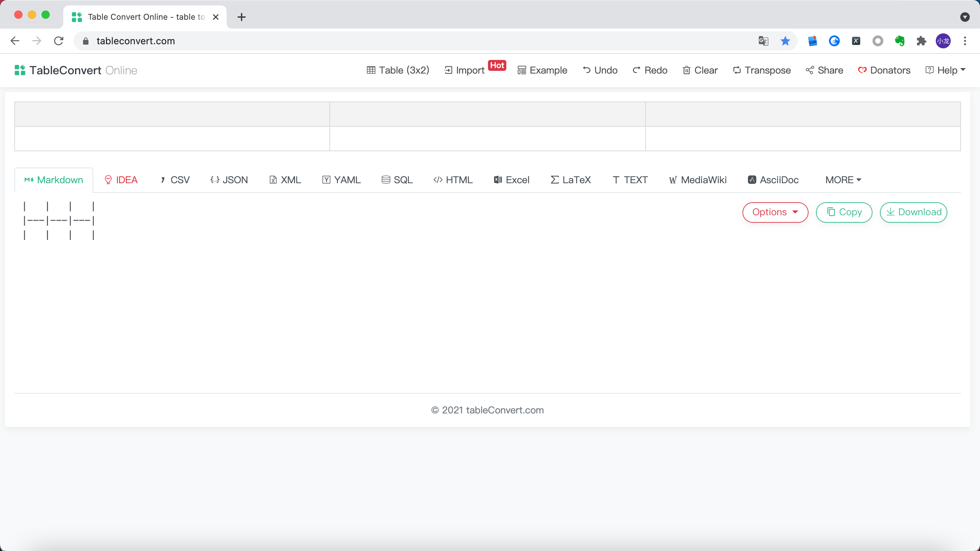Screen dimensions: 980x551
Task: Click the Import button
Action: 464,70
